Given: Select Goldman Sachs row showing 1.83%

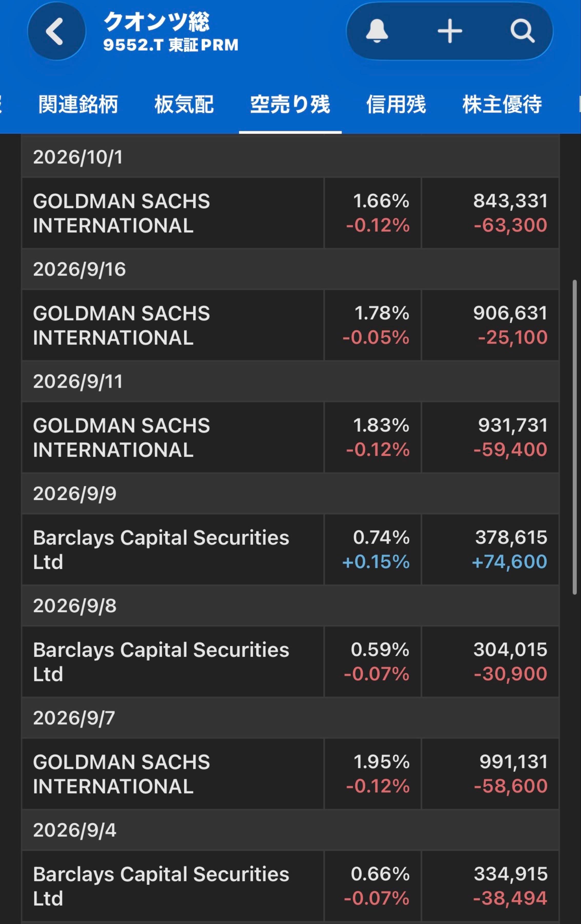Looking at the screenshot, I should pos(290,437).
